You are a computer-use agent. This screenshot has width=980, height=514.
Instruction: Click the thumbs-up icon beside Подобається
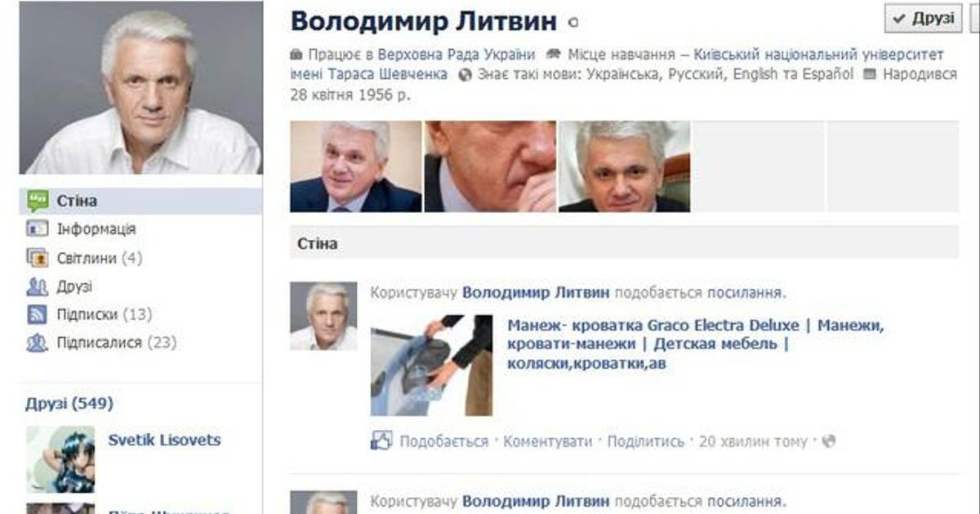[x=381, y=441]
